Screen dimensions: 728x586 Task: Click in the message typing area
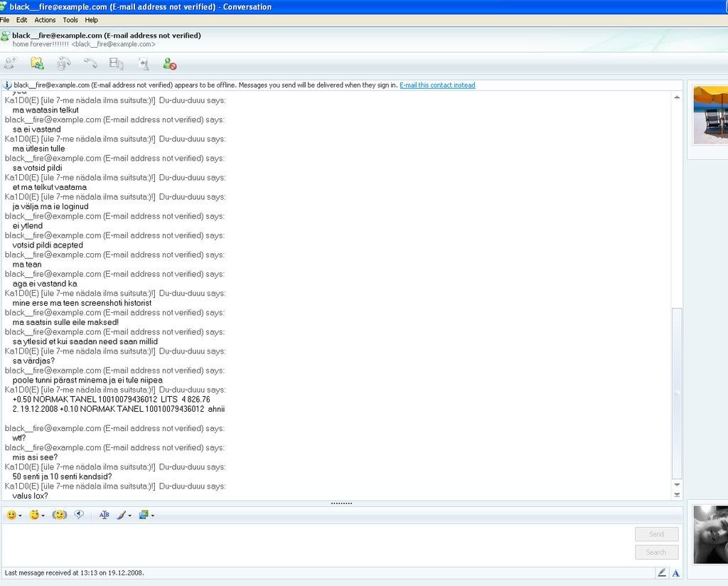313,544
